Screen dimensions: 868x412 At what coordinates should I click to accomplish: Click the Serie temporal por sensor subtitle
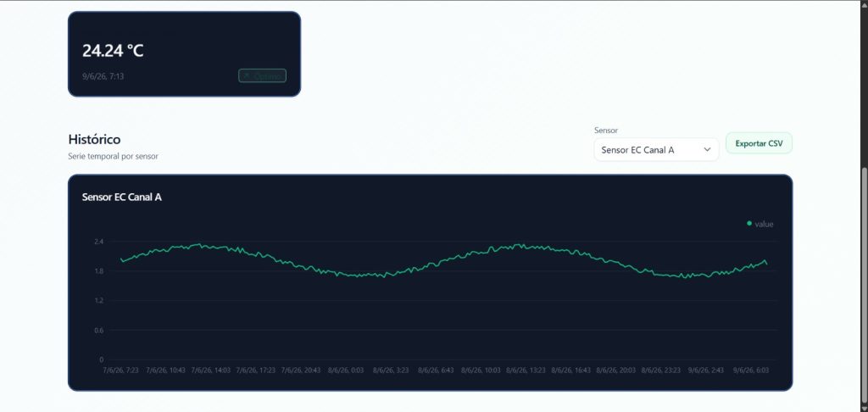[x=113, y=157]
